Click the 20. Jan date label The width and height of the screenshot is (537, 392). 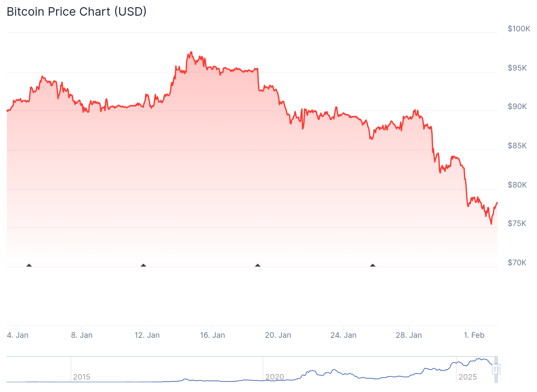pos(278,335)
